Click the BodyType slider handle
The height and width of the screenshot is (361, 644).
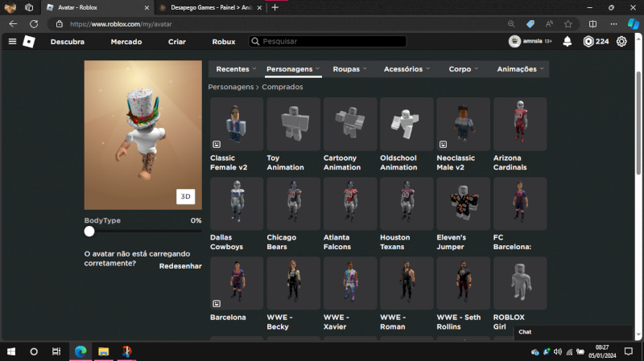coord(89,232)
